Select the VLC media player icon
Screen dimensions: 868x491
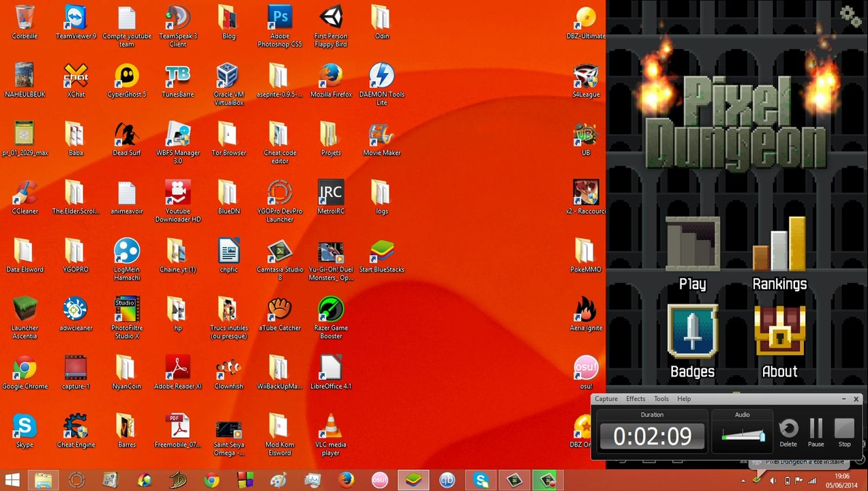[331, 427]
